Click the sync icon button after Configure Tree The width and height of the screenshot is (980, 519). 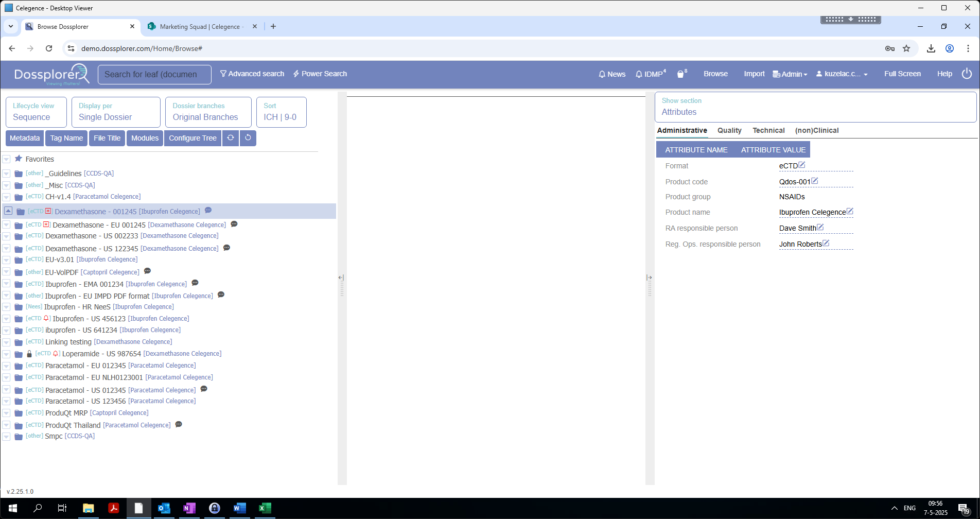[x=231, y=138]
